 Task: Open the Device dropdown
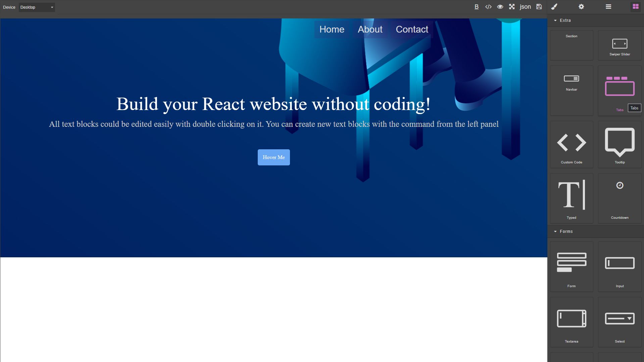coord(37,7)
